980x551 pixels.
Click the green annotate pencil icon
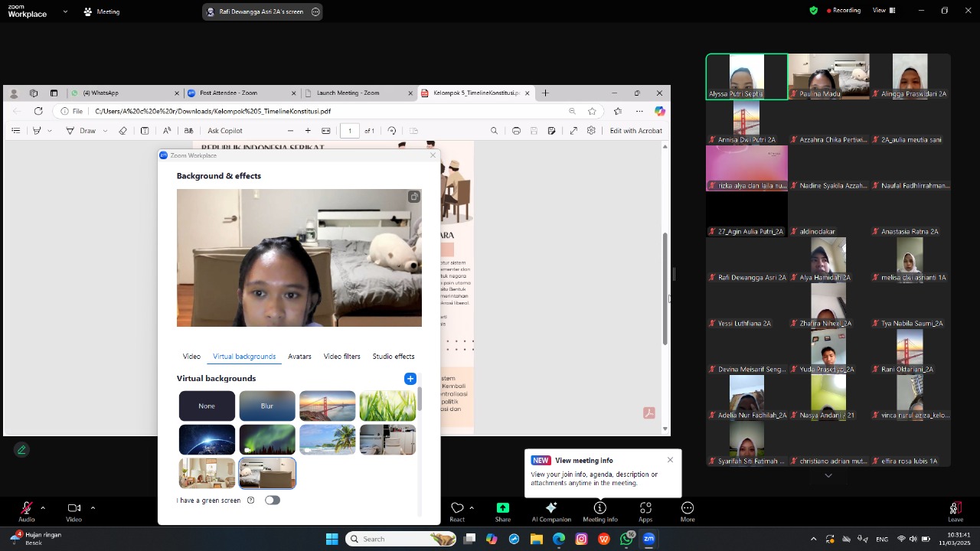pyautogui.click(x=21, y=450)
